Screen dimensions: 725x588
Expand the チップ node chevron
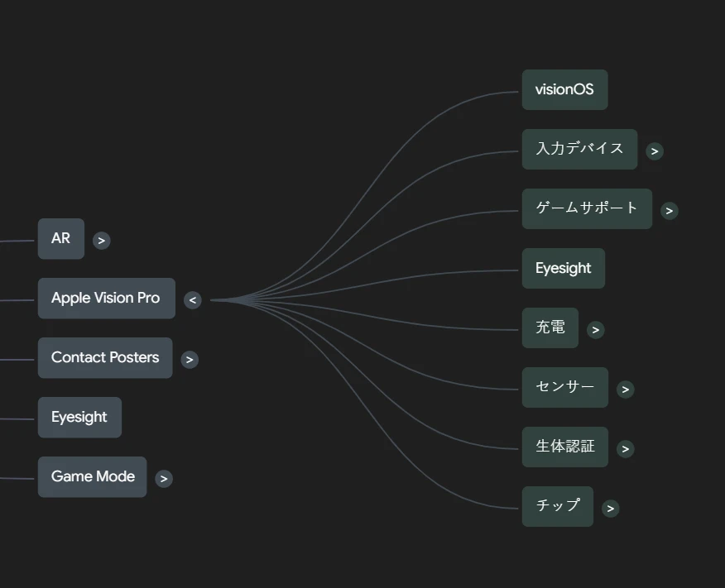(610, 509)
